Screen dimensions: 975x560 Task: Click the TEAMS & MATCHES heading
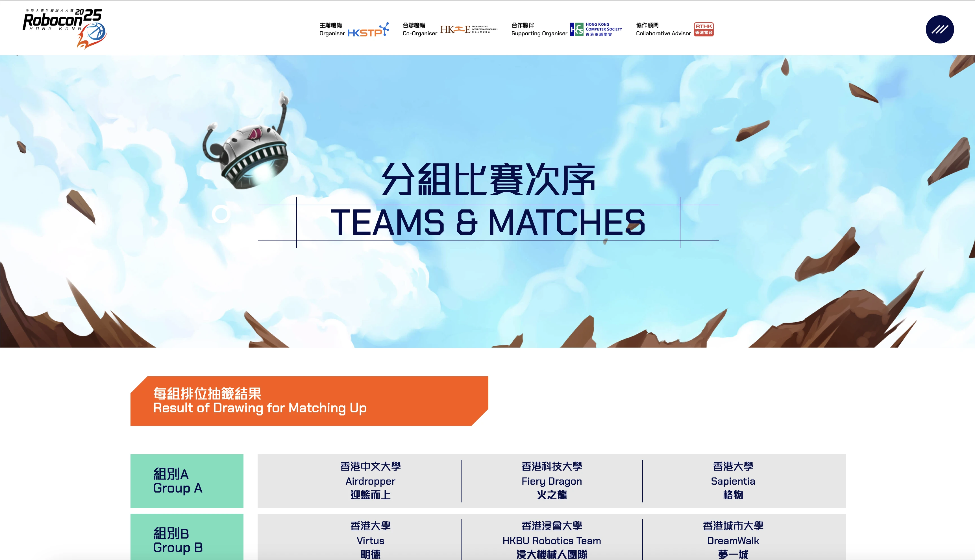(x=488, y=222)
